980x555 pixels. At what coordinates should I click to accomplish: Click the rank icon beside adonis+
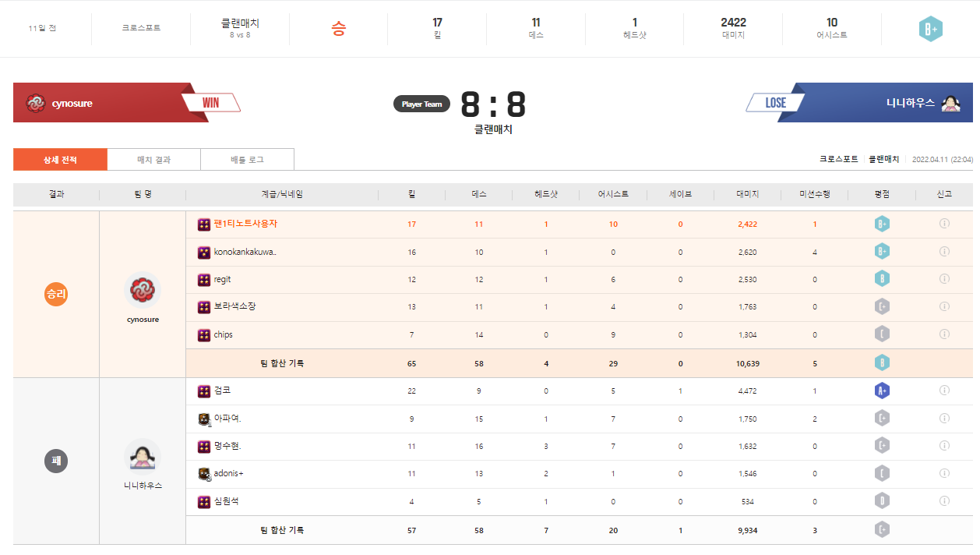[204, 474]
